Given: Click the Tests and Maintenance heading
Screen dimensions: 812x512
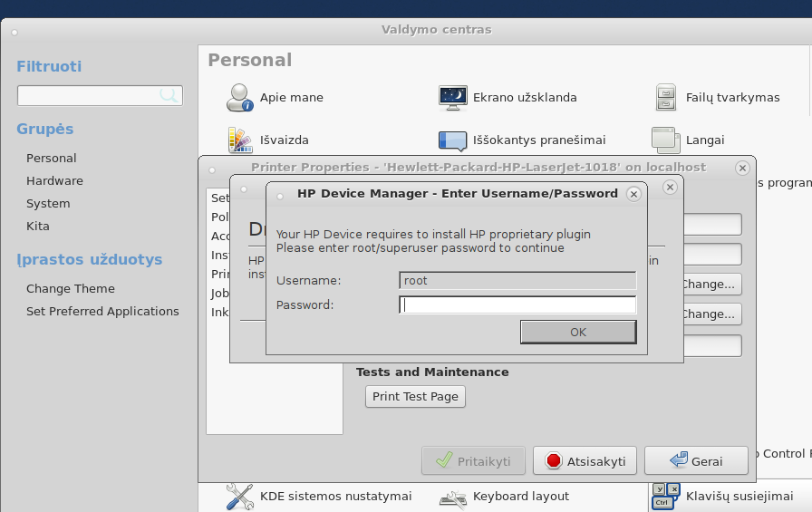Looking at the screenshot, I should pyautogui.click(x=432, y=372).
